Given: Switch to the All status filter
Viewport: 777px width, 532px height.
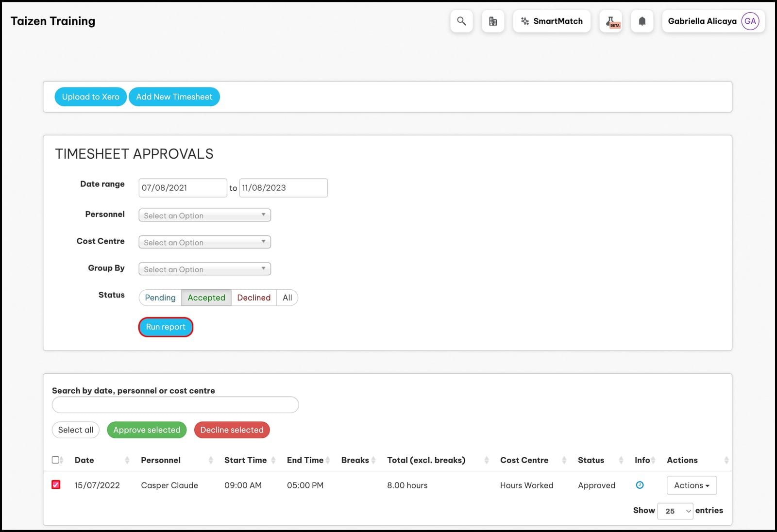Looking at the screenshot, I should (x=287, y=298).
